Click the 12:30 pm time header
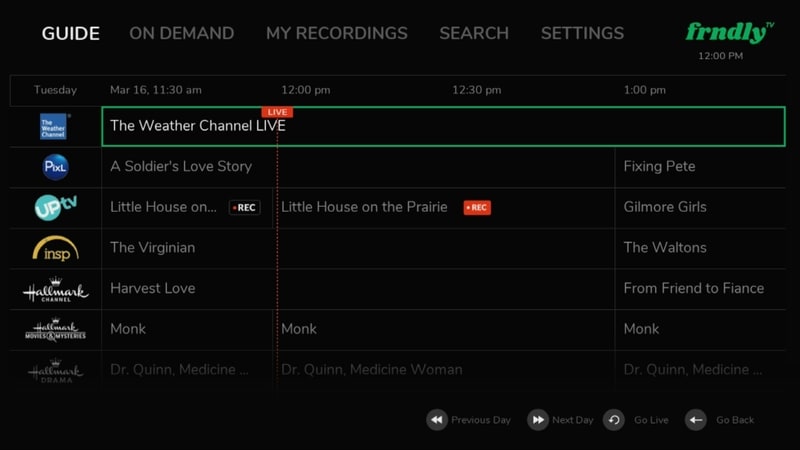This screenshot has height=450, width=800. coord(477,90)
